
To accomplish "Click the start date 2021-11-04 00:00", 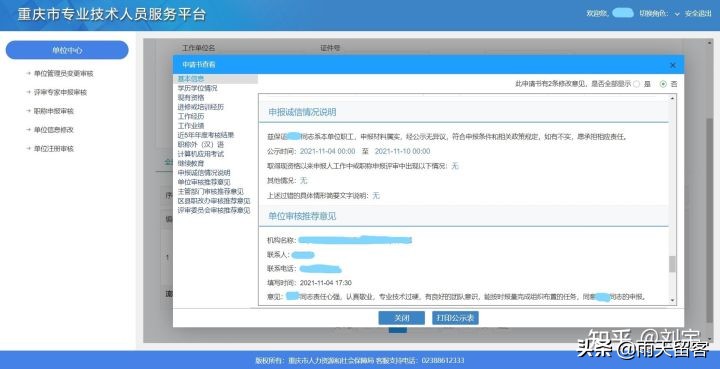I will click(327, 151).
